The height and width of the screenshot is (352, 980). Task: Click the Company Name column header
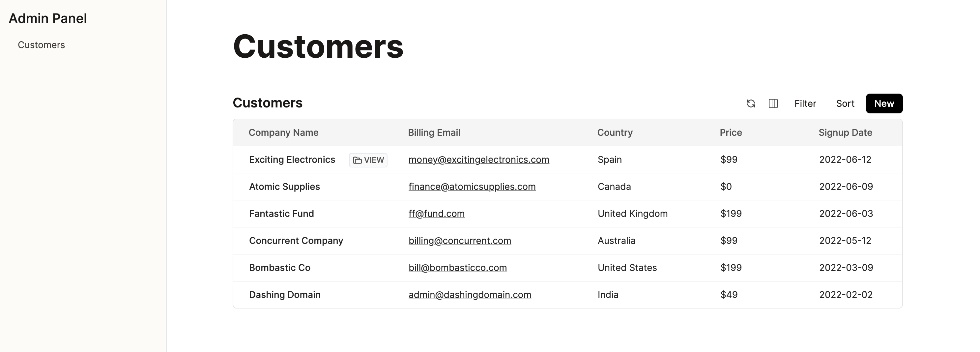[x=283, y=132]
